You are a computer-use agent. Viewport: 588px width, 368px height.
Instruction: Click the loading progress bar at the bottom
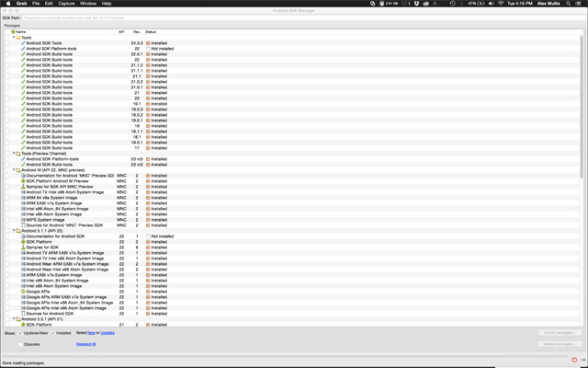pos(285,356)
